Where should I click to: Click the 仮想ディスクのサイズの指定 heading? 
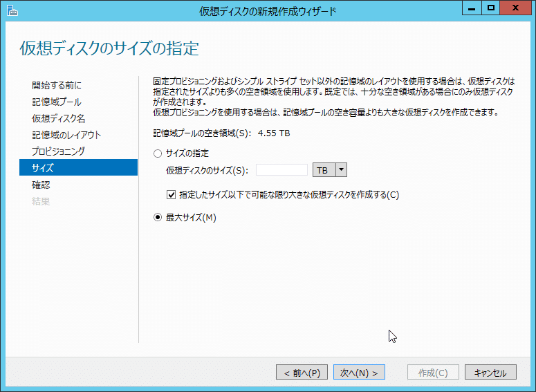(x=109, y=48)
